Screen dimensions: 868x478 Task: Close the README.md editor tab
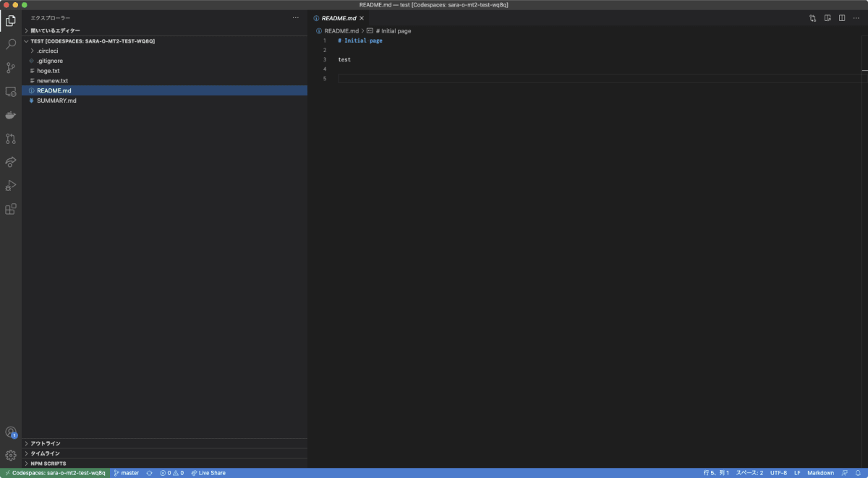click(362, 18)
